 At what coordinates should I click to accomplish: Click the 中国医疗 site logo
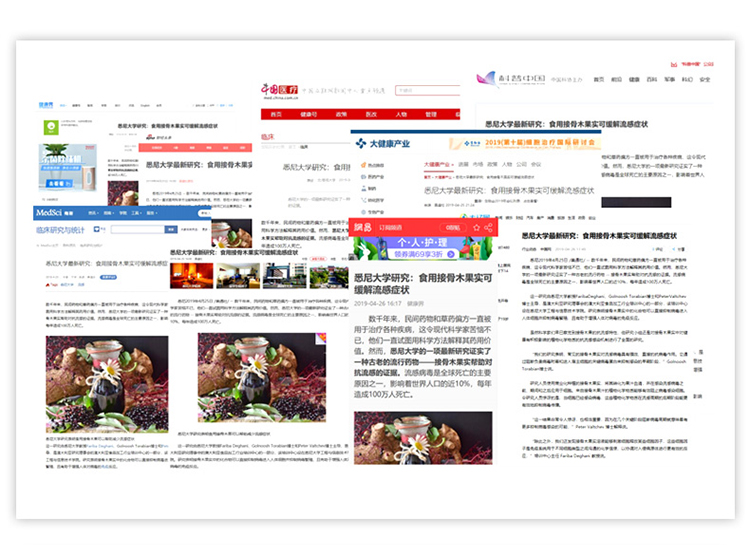point(279,90)
